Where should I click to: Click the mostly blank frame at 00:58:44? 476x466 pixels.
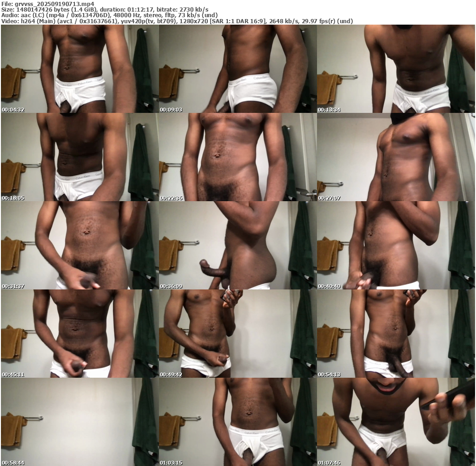79,422
